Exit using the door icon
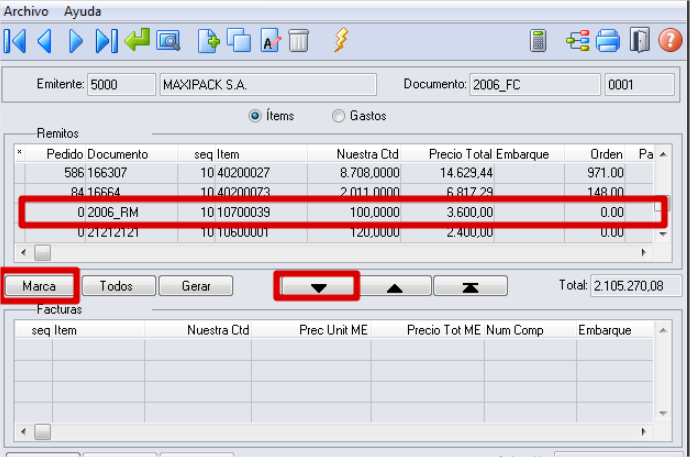Viewport: 690px width, 457px height. click(639, 40)
